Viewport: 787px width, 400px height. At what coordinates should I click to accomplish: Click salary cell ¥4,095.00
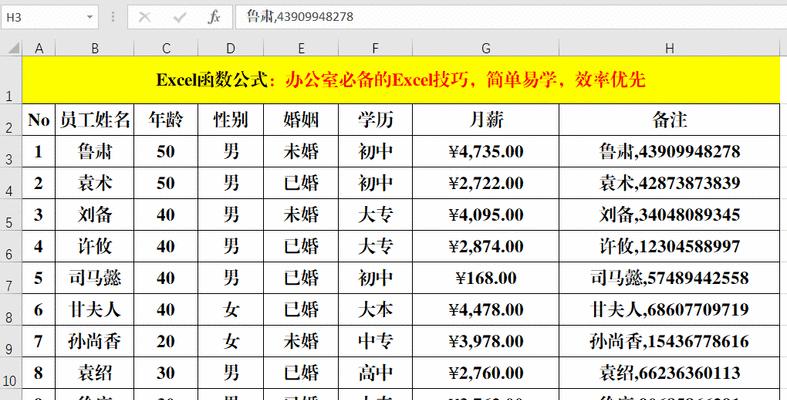pos(485,214)
